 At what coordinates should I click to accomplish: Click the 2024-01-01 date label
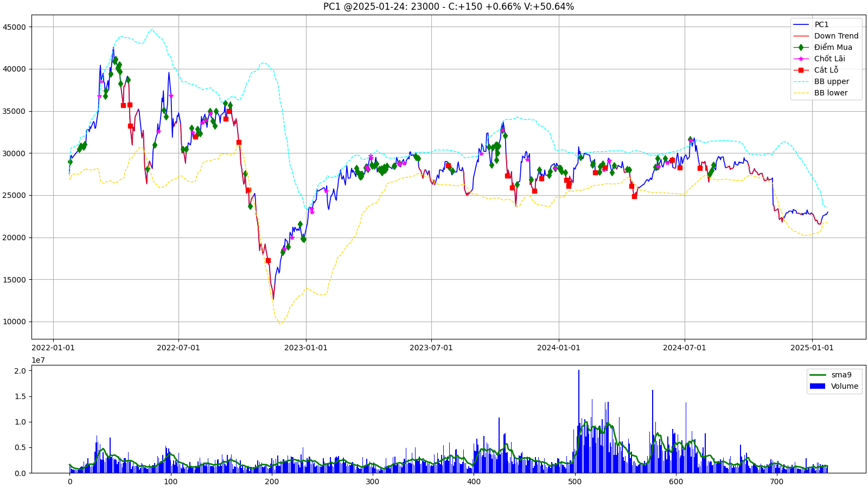click(559, 348)
